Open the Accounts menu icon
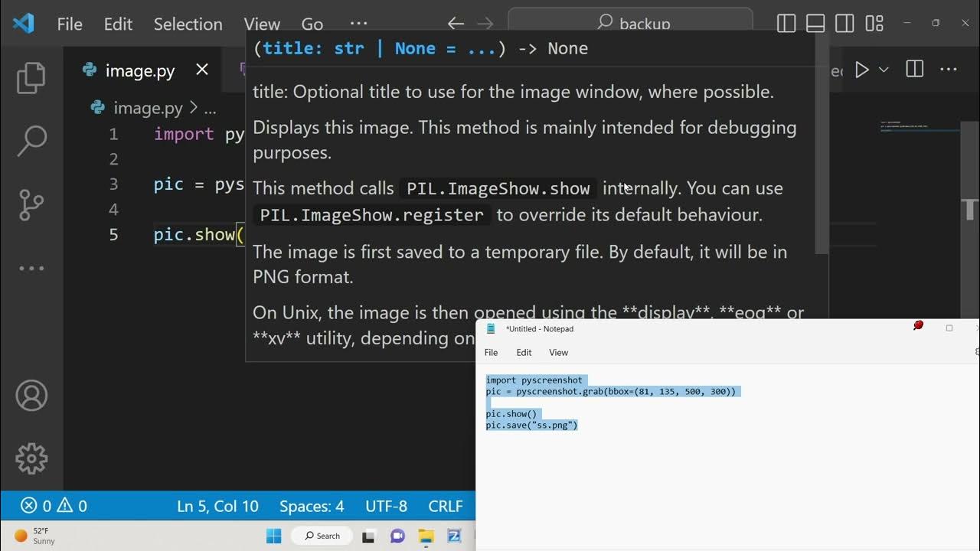980x551 pixels. pos(31,396)
